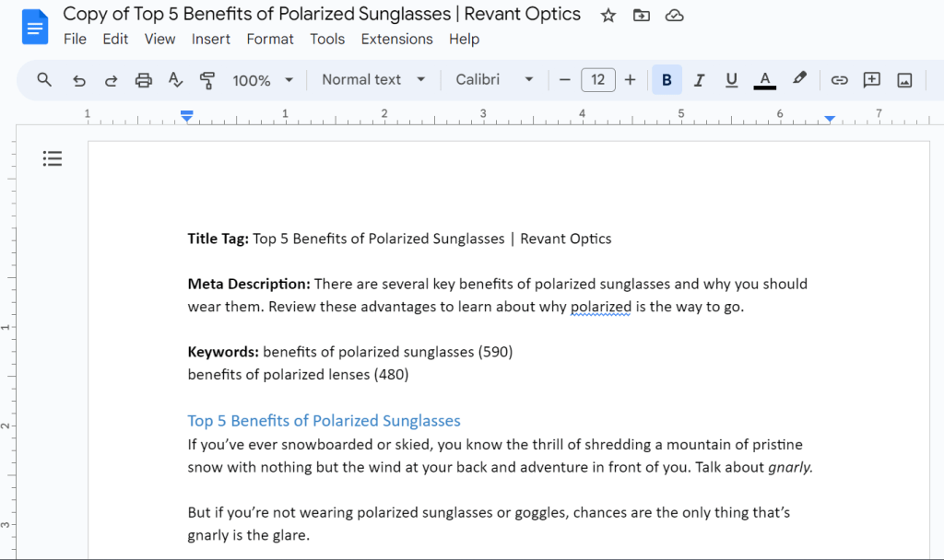
Task: Click the search magnifier icon in toolbar
Action: (x=44, y=80)
